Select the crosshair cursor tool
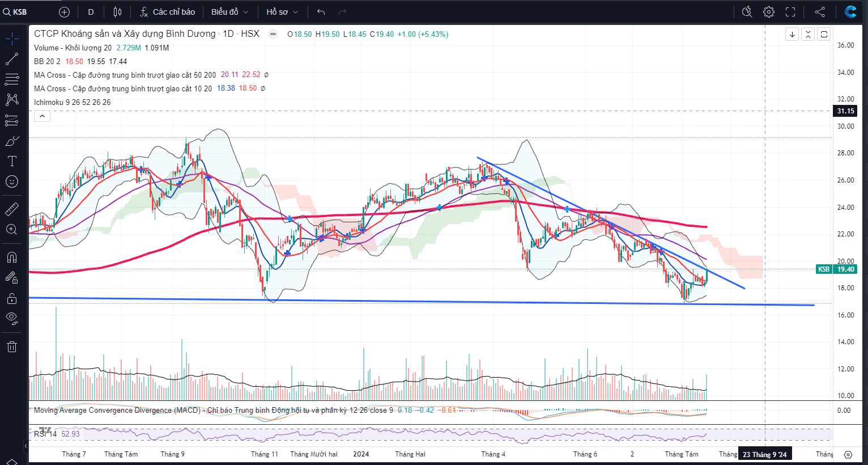Viewport: 868px width, 465px height. (x=12, y=39)
